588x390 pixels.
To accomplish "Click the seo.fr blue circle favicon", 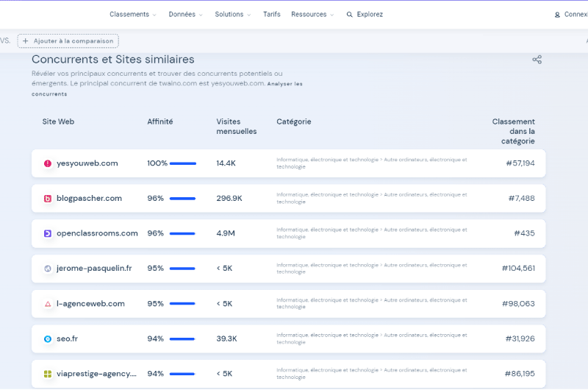I will 48,339.
